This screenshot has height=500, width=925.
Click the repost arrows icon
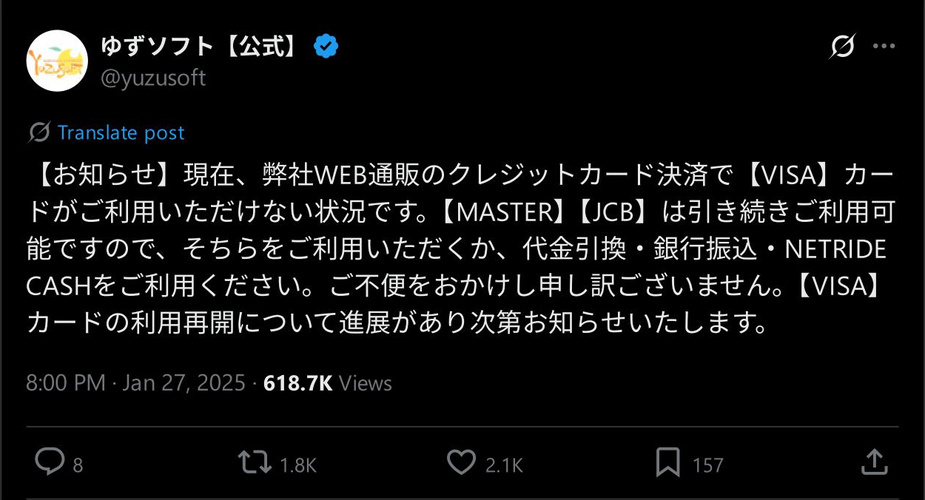pos(255,463)
